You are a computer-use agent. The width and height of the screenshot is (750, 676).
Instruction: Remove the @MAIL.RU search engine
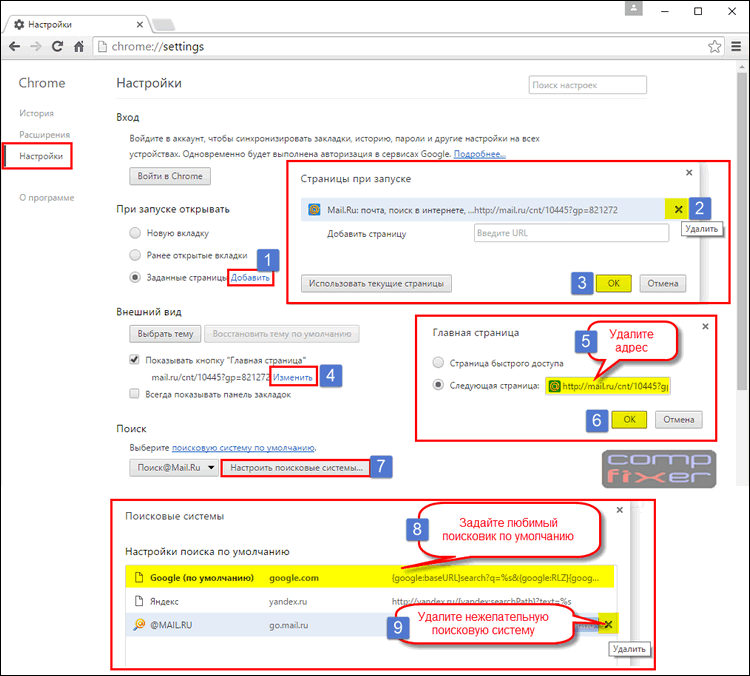click(x=608, y=624)
